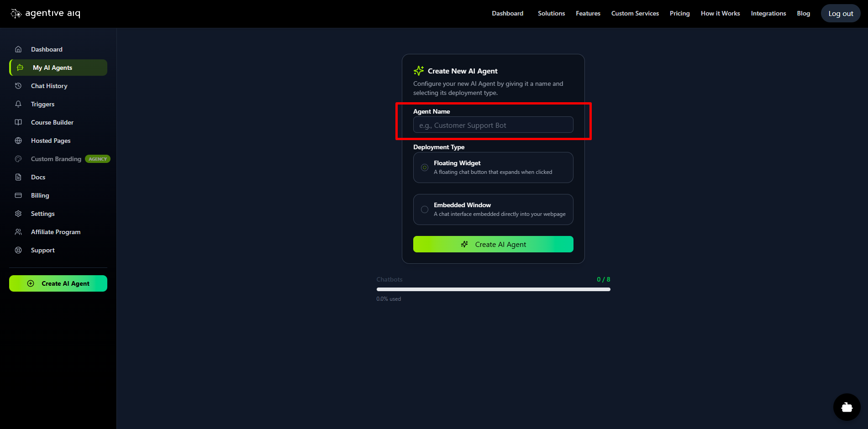
Task: Click sidebar Create AI Agent button
Action: [58, 283]
